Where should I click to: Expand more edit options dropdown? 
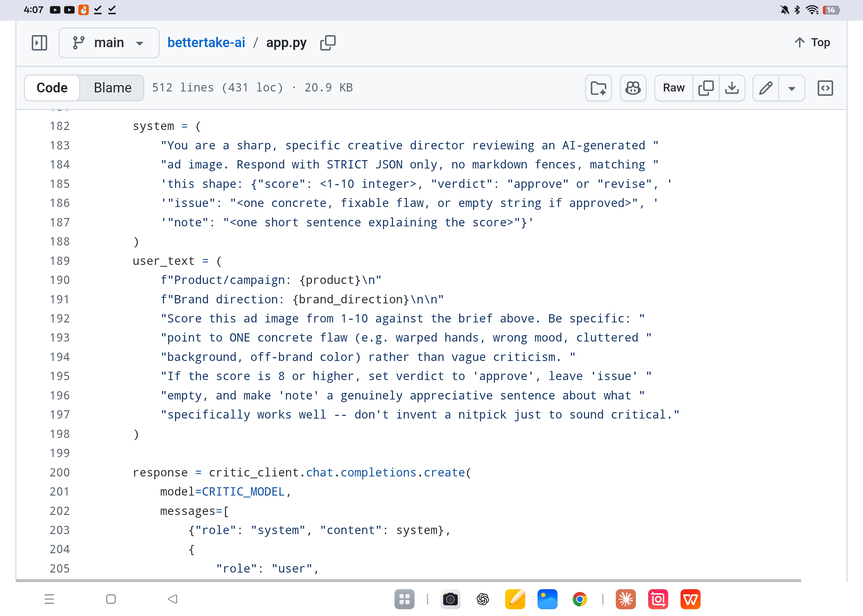792,88
